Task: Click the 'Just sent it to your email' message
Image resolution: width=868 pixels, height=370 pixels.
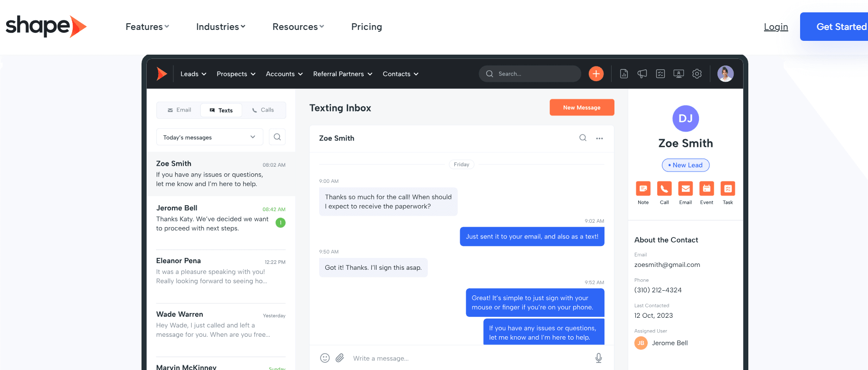Action: (x=532, y=237)
